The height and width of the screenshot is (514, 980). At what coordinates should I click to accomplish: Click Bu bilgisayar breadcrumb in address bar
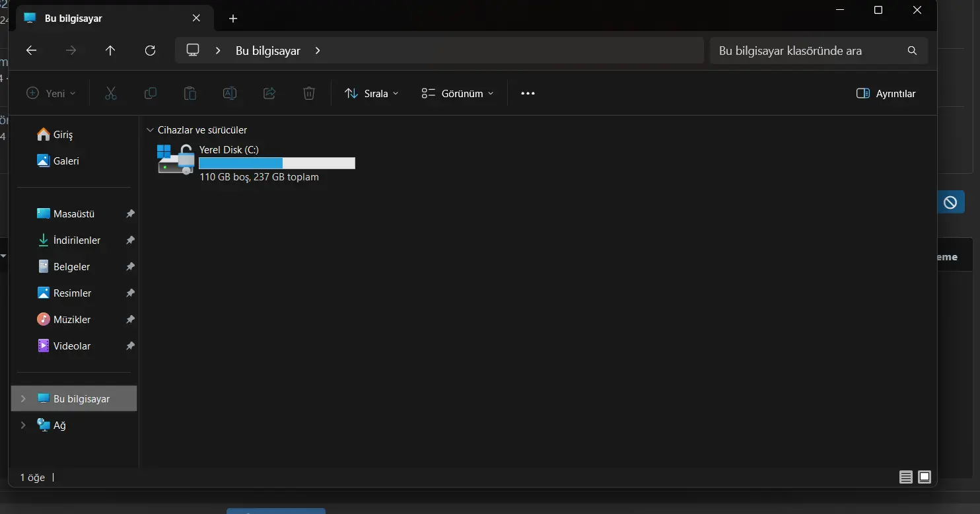(x=268, y=51)
